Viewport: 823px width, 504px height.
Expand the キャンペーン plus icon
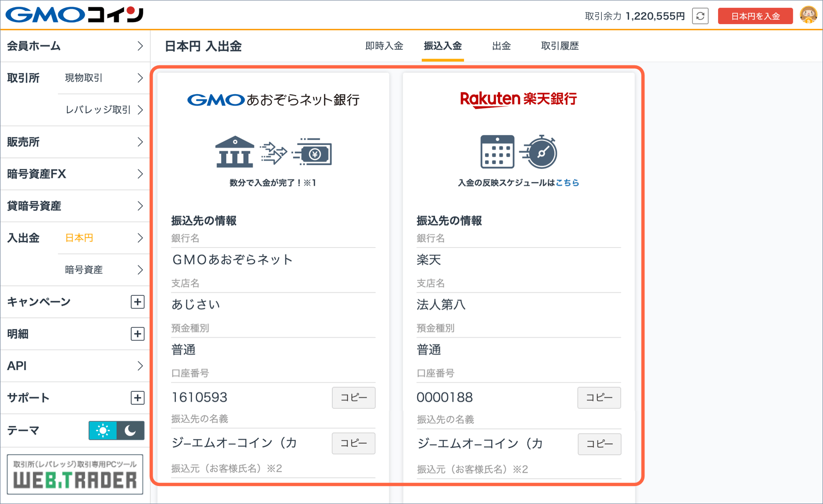coord(137,302)
